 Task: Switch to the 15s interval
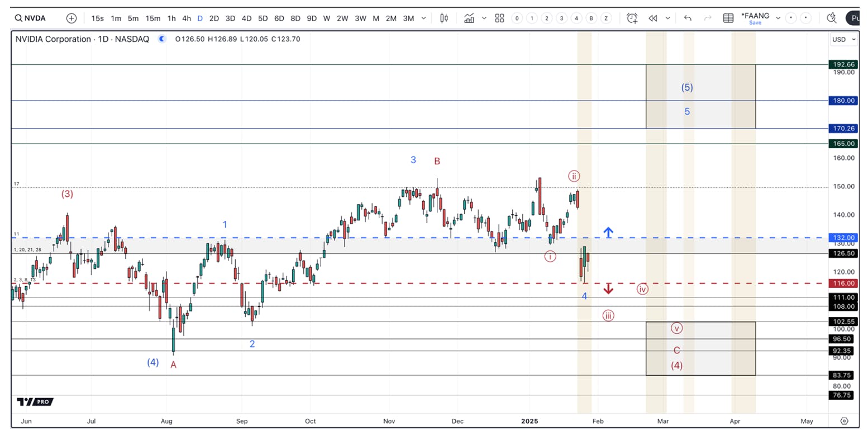(98, 18)
